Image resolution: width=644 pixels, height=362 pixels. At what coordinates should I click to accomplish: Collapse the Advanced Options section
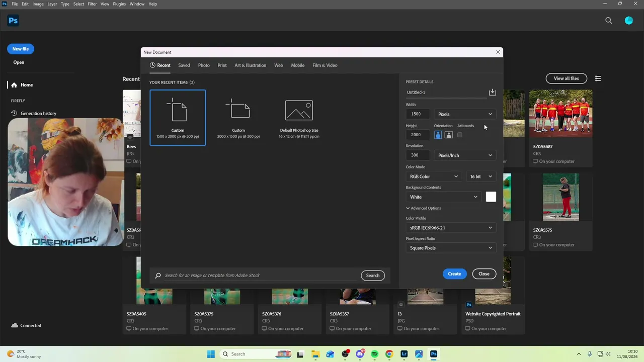(x=424, y=208)
